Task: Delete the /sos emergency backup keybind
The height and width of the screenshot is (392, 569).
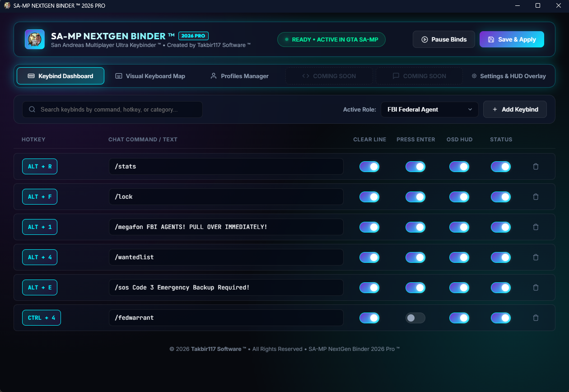Action: (536, 288)
